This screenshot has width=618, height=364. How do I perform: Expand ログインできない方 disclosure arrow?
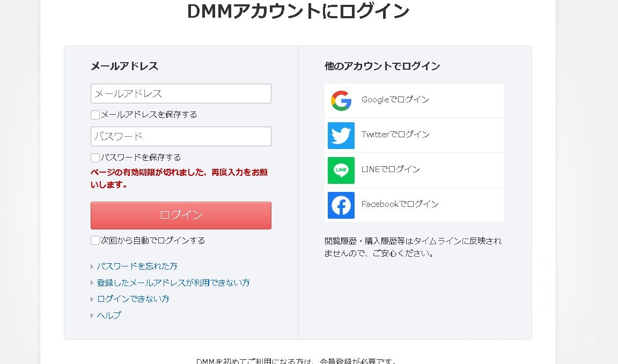tap(92, 299)
